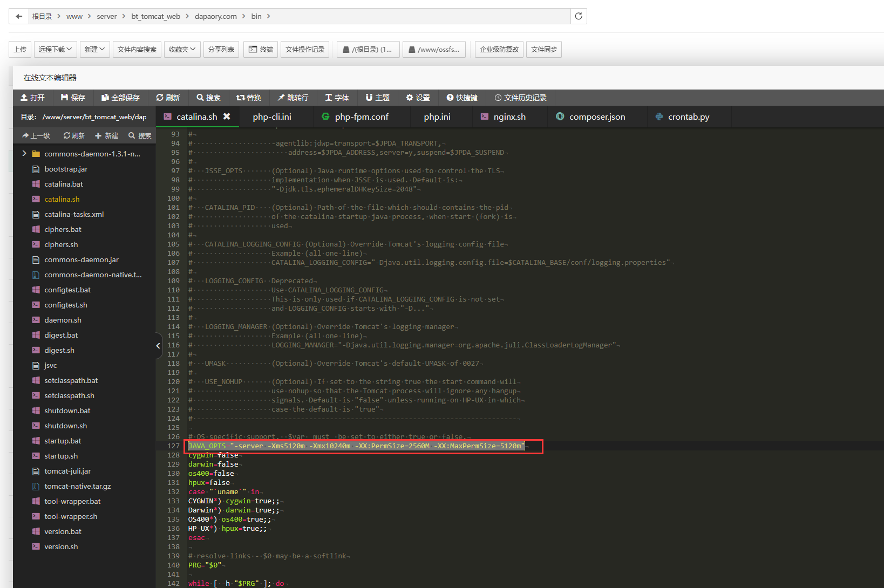The width and height of the screenshot is (884, 588).
Task: Click 文件操作记录 button
Action: click(305, 50)
